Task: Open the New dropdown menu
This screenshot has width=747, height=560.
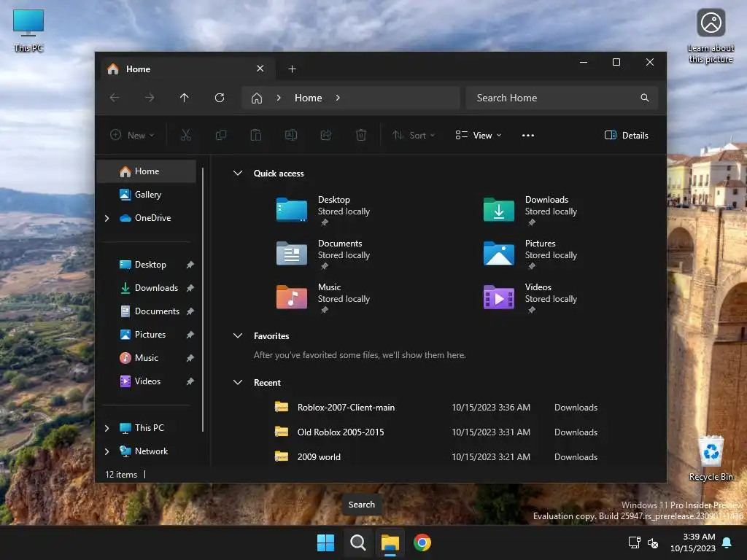Action: coord(132,135)
